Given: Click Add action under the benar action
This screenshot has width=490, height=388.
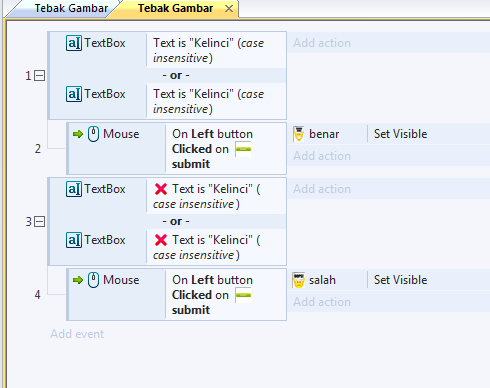Looking at the screenshot, I should (x=322, y=156).
